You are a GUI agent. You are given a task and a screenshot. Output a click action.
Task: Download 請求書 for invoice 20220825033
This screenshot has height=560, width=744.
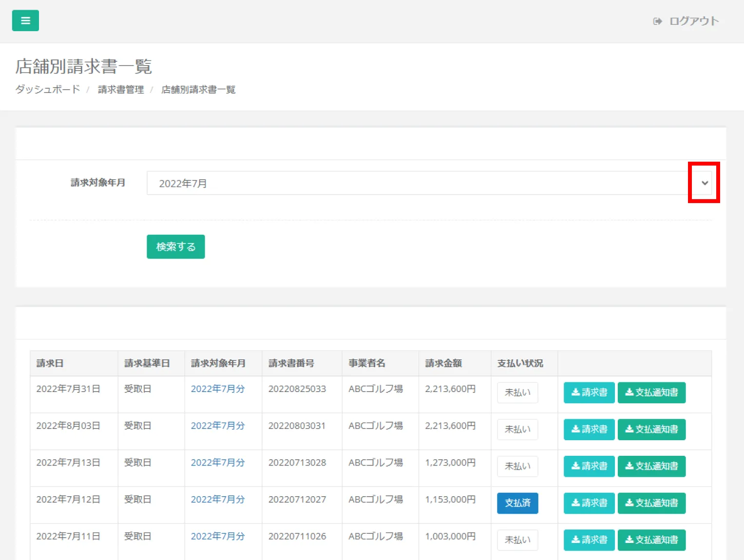[x=589, y=392]
